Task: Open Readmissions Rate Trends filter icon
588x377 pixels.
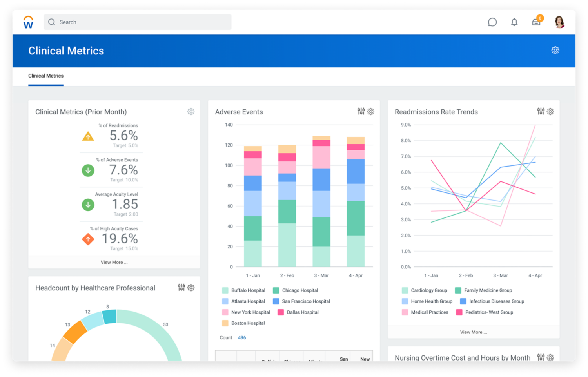Action: coord(541,111)
